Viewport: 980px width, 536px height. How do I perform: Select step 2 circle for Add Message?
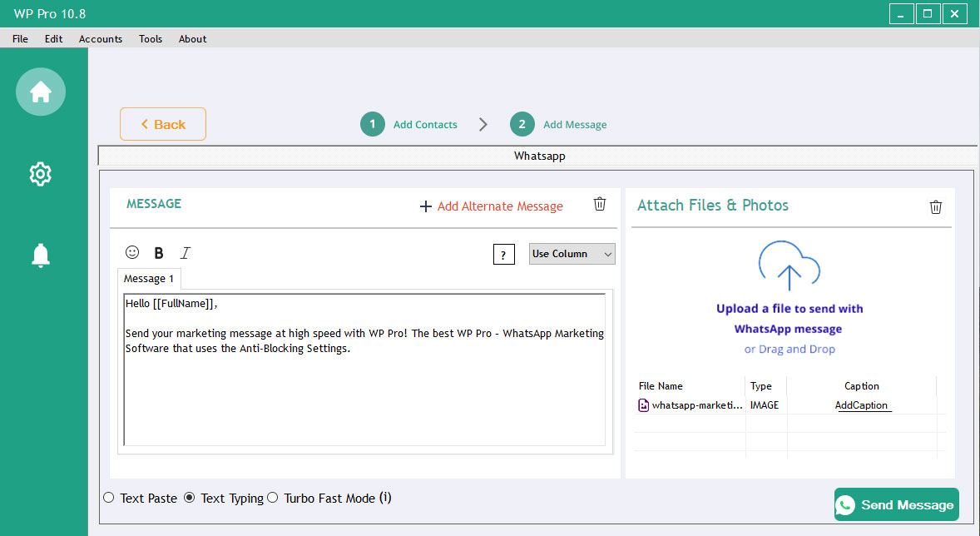click(522, 124)
